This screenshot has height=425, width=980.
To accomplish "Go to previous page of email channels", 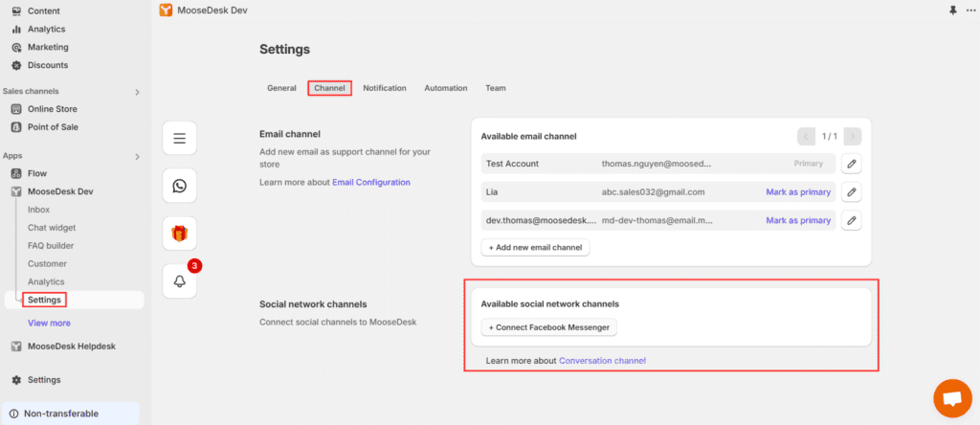I will pos(806,136).
